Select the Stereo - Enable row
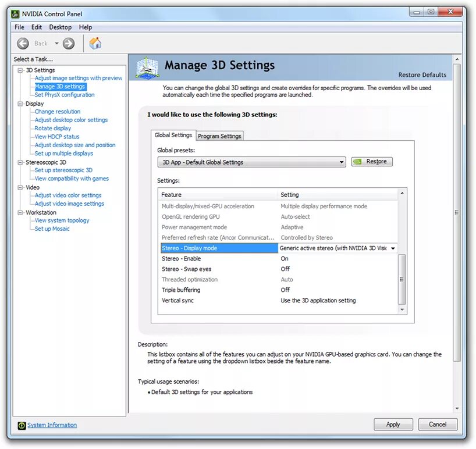Image resolution: width=476 pixels, height=449 pixels. point(279,258)
